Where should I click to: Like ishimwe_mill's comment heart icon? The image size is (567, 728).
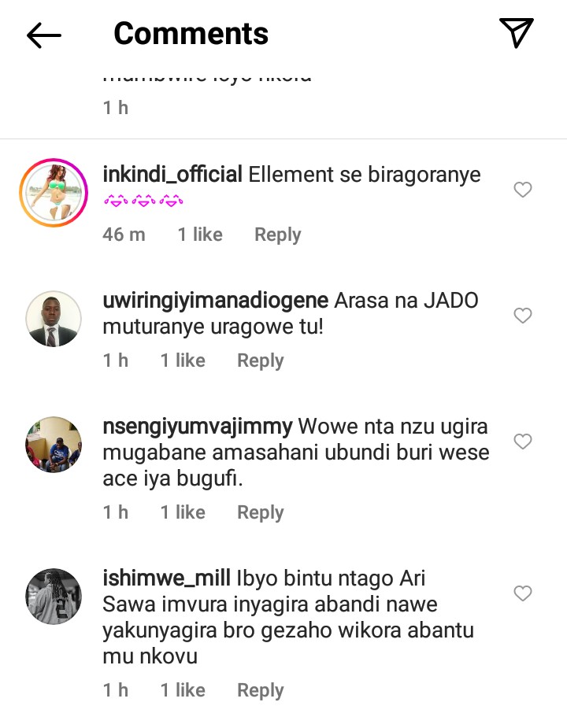522,593
